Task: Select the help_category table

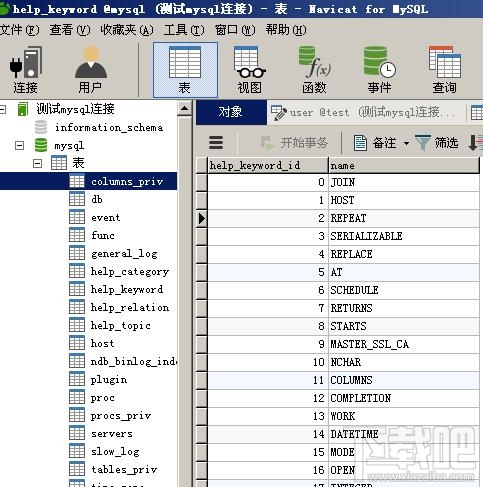Action: (130, 272)
